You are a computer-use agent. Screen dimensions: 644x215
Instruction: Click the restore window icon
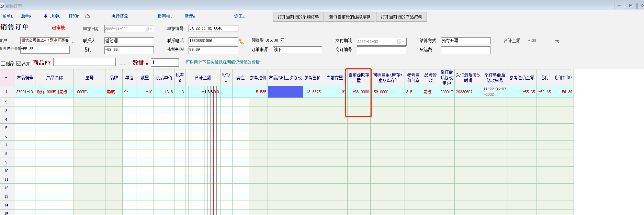631,6
